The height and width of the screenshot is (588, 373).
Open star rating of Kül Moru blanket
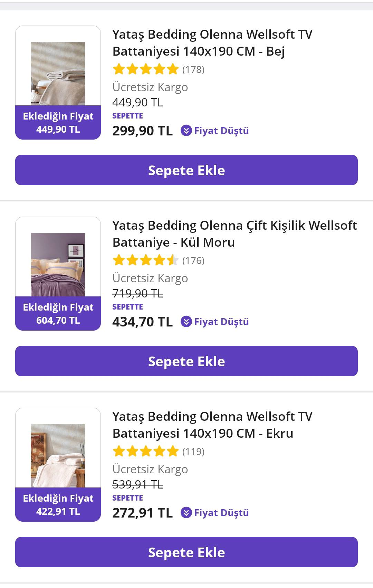pos(145,260)
